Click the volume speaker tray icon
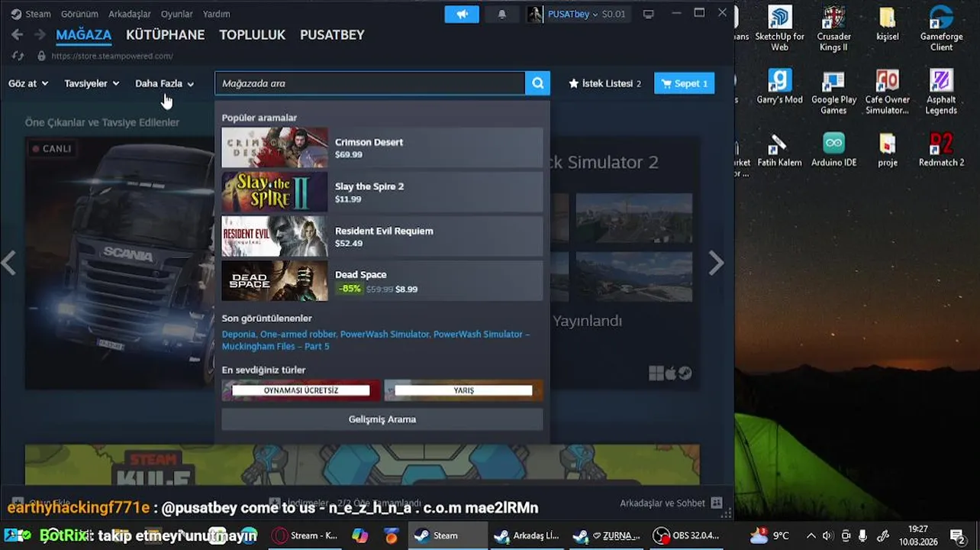980x550 pixels. [x=828, y=535]
